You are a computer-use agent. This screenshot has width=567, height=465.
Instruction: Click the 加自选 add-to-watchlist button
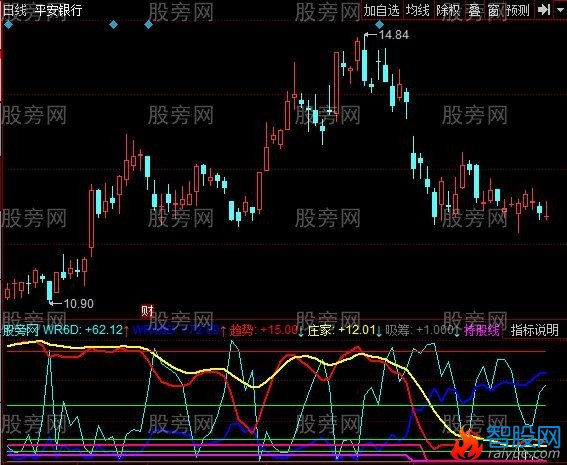pyautogui.click(x=381, y=10)
